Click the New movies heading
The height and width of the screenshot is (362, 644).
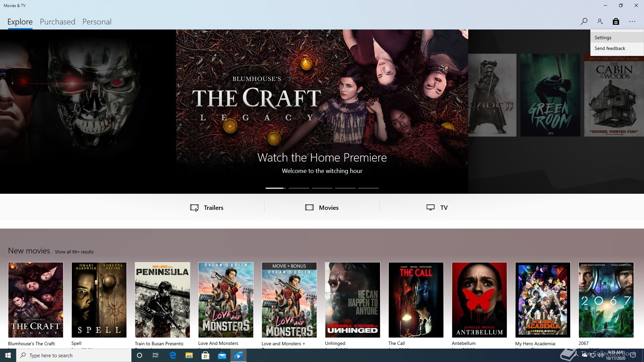[x=29, y=251]
